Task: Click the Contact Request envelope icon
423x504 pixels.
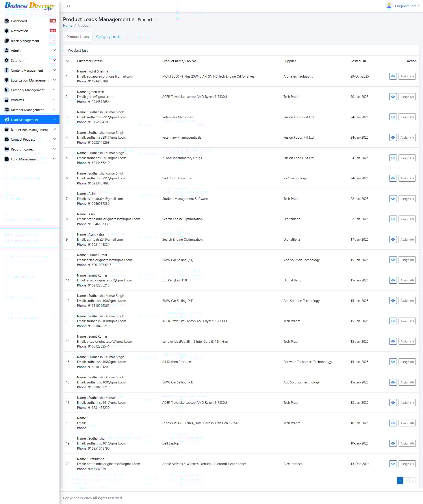Action: 7,139
